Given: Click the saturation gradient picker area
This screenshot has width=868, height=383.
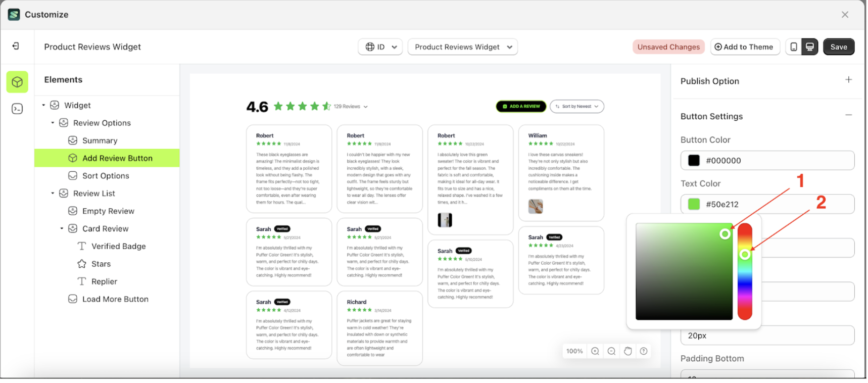Looking at the screenshot, I should pyautogui.click(x=684, y=271).
